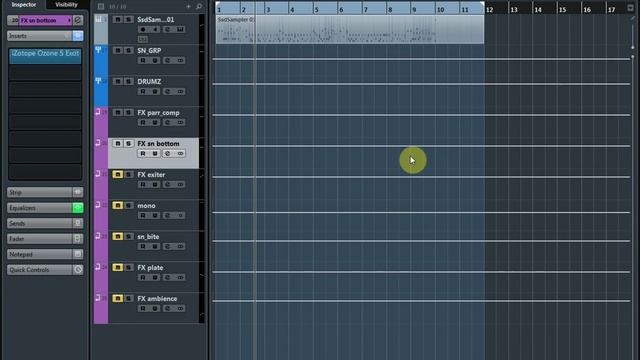Open channel settings for FX exiter
Image resolution: width=640 pixels, height=360 pixels.
[x=168, y=184]
